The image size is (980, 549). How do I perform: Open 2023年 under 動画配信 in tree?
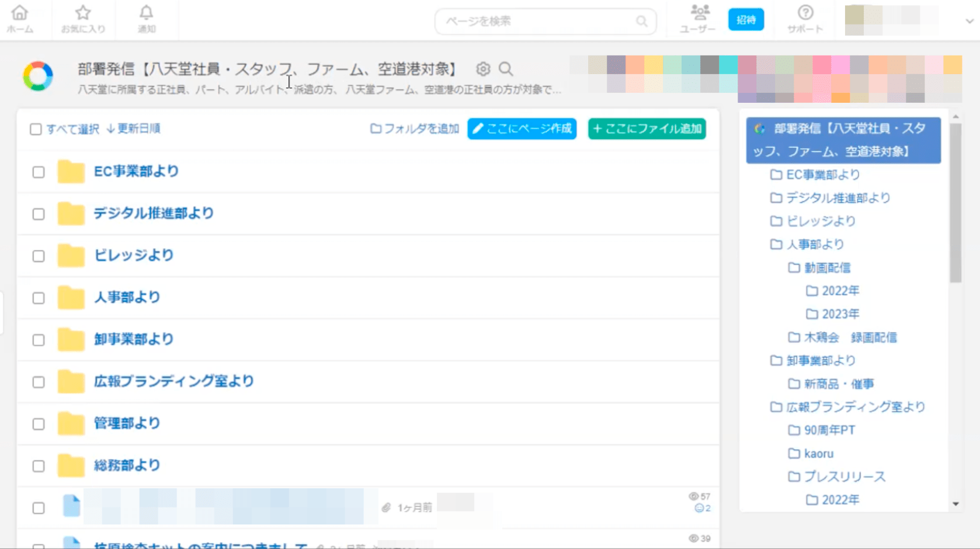[x=840, y=314]
